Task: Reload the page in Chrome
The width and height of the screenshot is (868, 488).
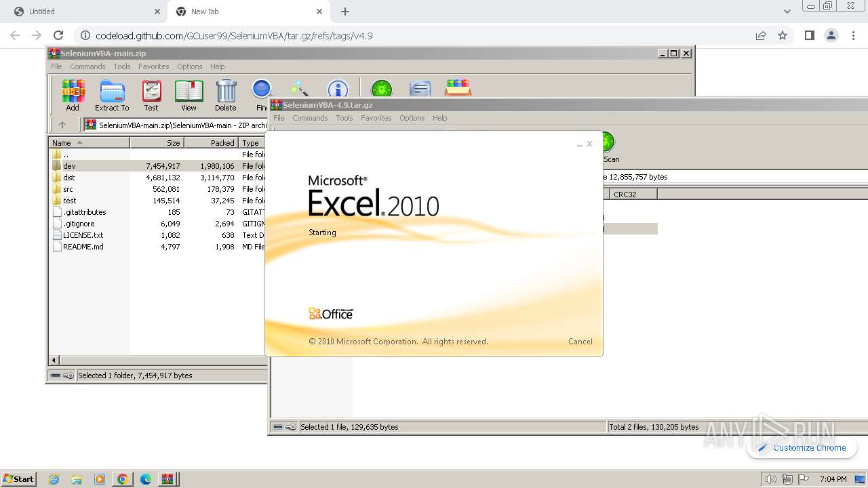Action: 58,35
